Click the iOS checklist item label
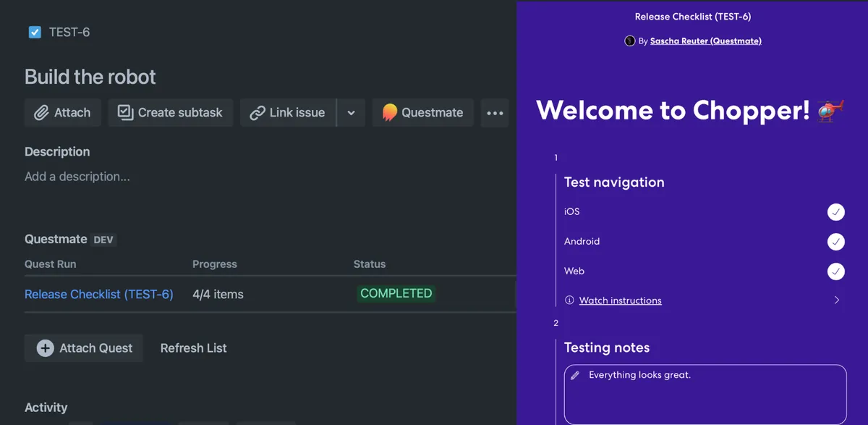This screenshot has width=868, height=425. pos(572,212)
